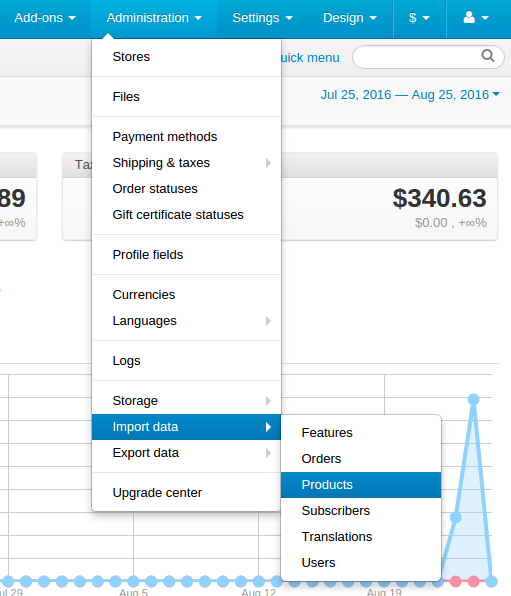Choose Orders in Import data submenu
Viewport: 511px width, 596px height.
point(361,459)
